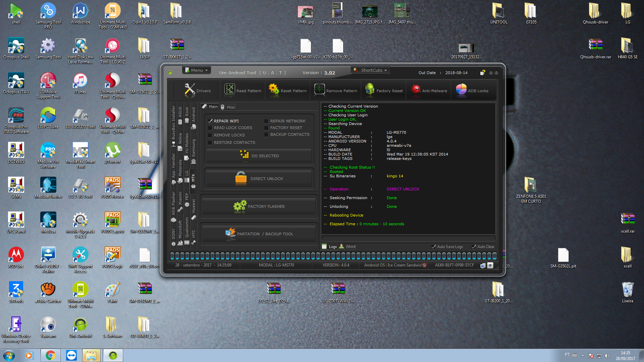Select the Samsung vertical tab

coord(194,151)
